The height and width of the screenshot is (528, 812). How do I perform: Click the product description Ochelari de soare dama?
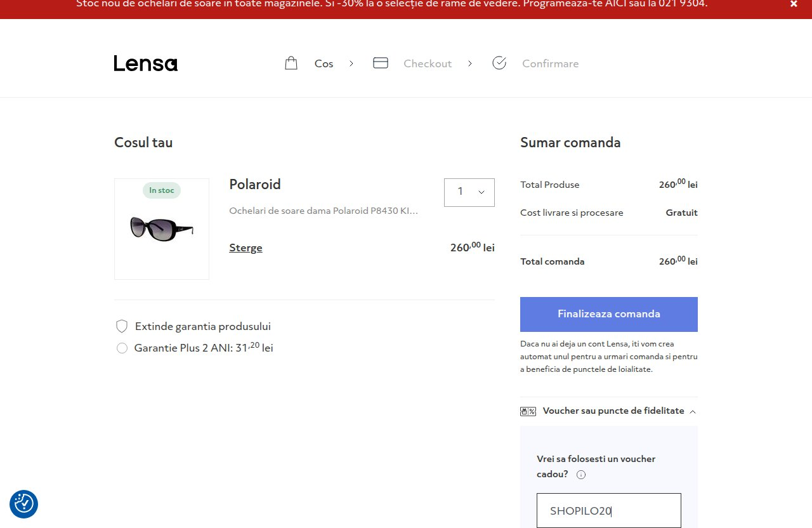pyautogui.click(x=324, y=211)
